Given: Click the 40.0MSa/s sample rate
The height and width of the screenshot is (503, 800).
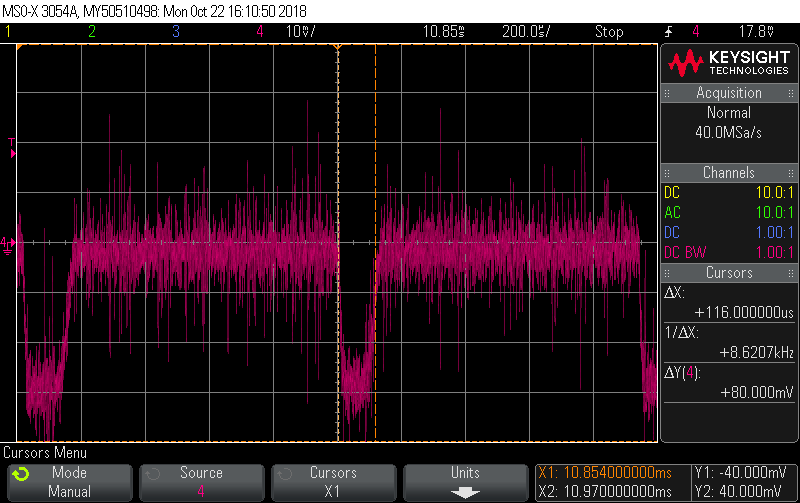Looking at the screenshot, I should [729, 133].
